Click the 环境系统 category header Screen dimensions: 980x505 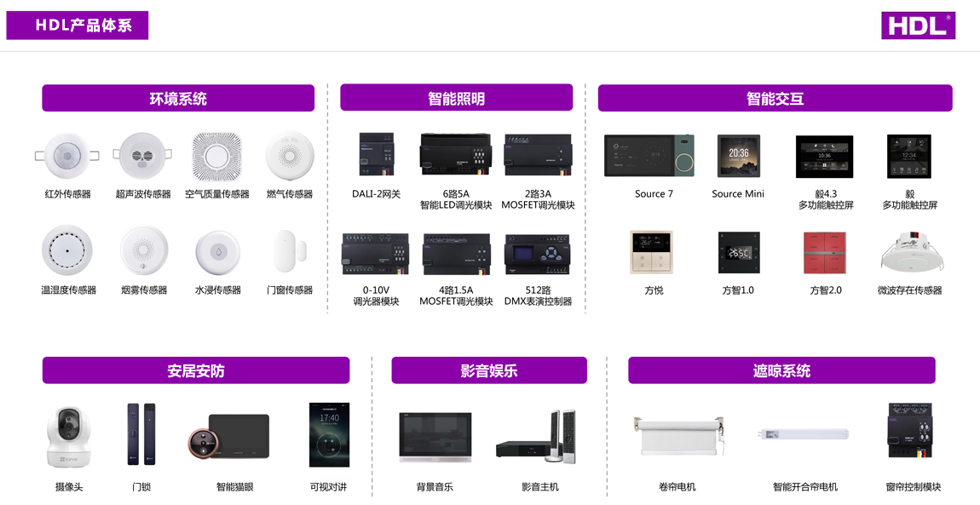[x=178, y=98]
